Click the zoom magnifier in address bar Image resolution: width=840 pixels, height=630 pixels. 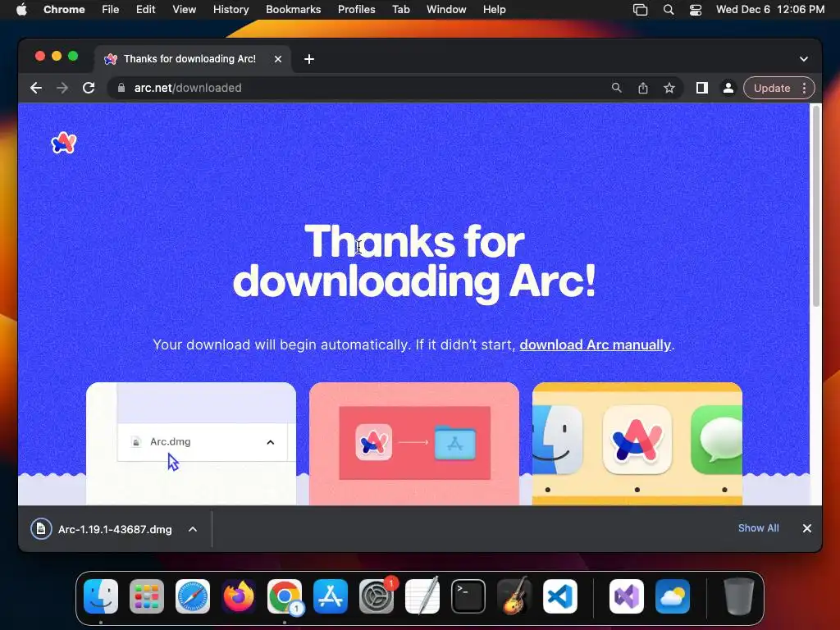click(617, 88)
